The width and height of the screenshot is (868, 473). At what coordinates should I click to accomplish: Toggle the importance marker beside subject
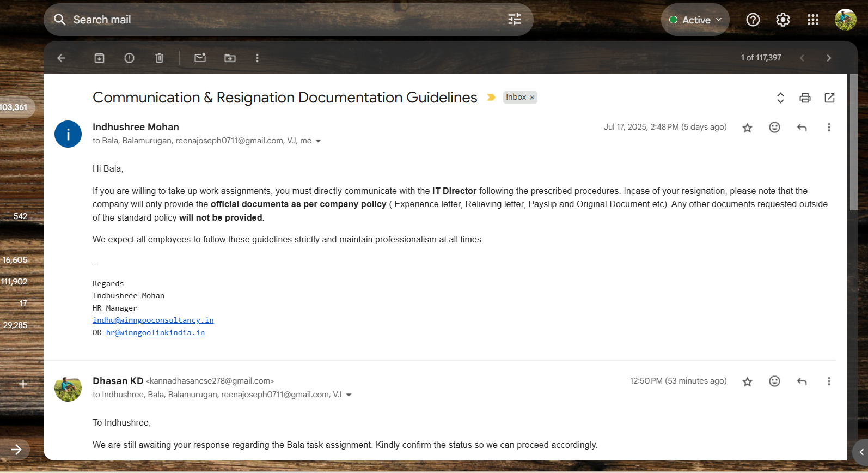491,98
